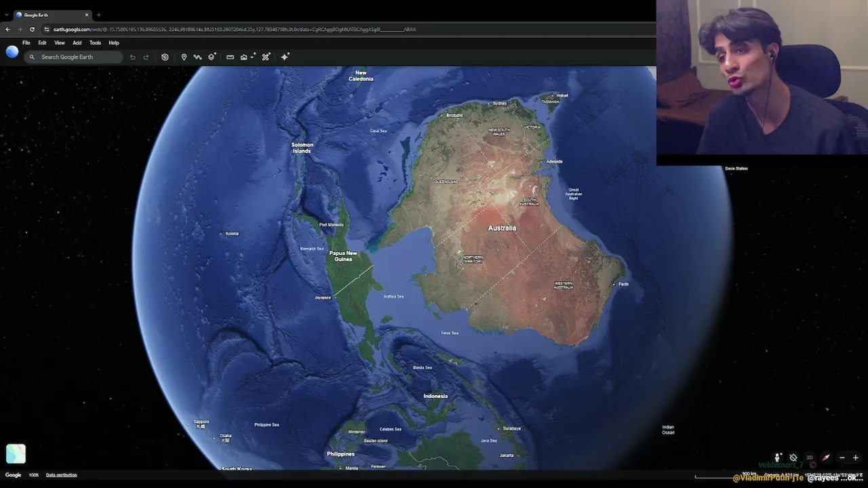Screen dimensions: 868x488
Task: Click the Adelaide city label
Action: point(555,161)
